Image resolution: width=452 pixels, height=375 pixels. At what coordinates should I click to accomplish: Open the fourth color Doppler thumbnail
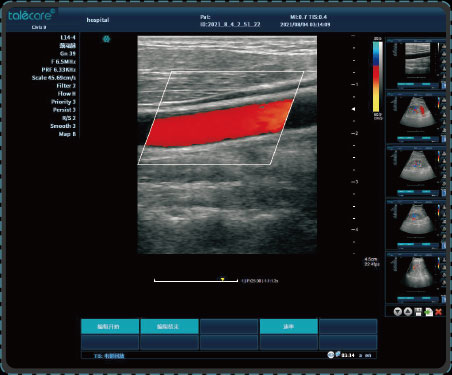coord(416,225)
